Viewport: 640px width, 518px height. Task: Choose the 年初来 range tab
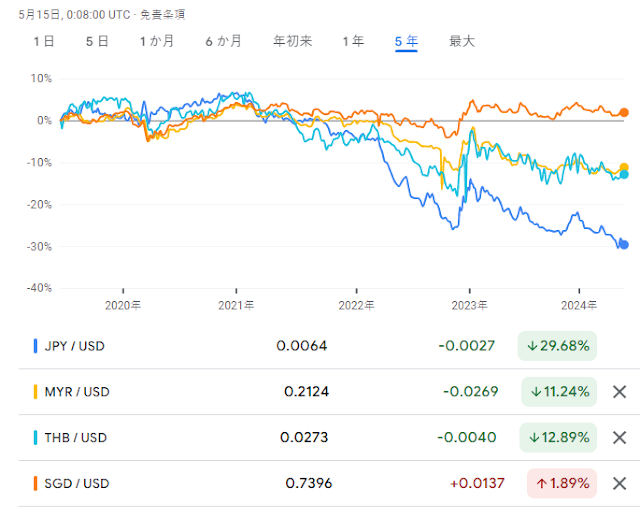(x=293, y=41)
